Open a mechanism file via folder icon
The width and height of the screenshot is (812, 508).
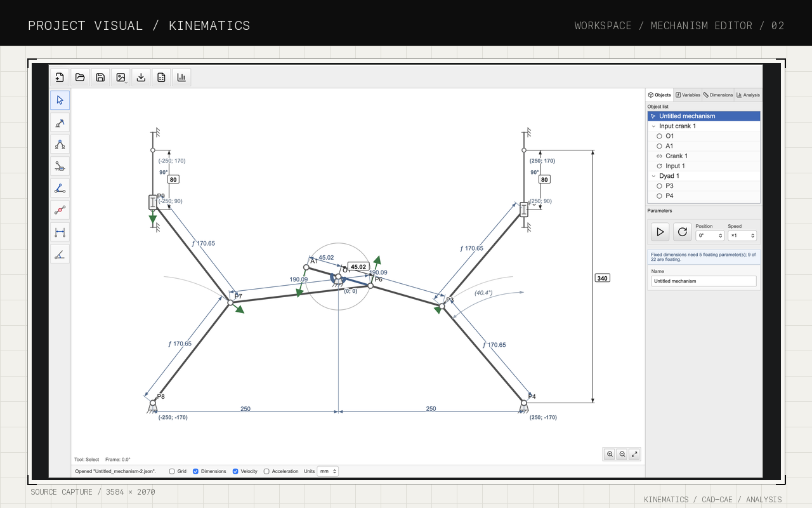80,77
